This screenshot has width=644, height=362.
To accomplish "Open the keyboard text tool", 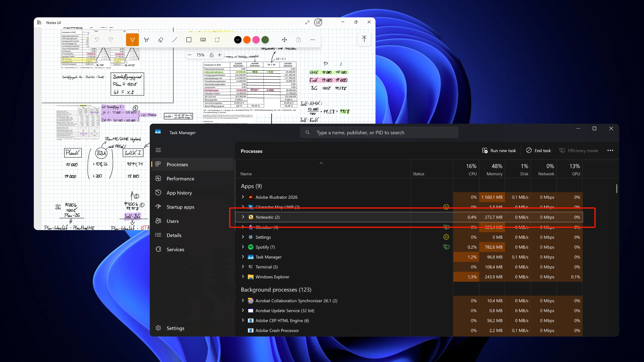I will (x=203, y=40).
